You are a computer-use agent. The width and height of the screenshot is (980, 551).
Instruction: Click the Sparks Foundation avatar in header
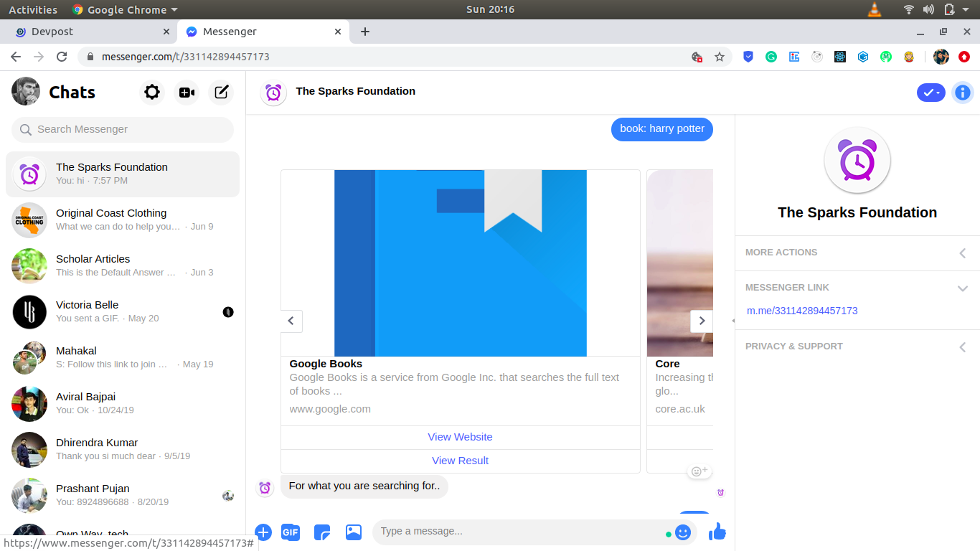coord(273,93)
